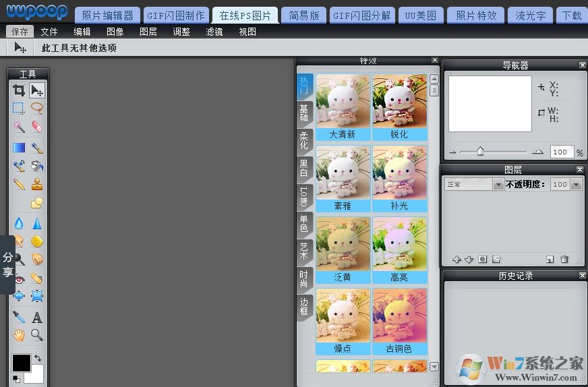Select the pink Eraser tool
Image resolution: width=588 pixels, height=387 pixels.
(37, 127)
